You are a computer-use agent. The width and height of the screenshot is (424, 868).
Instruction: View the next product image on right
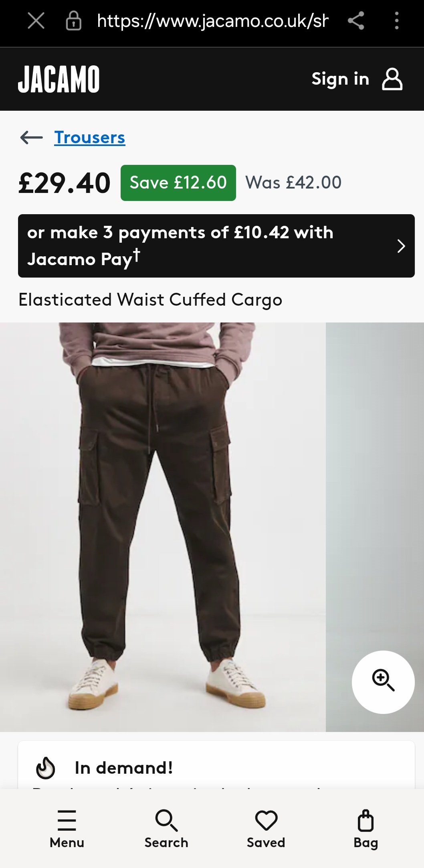pos(375,527)
